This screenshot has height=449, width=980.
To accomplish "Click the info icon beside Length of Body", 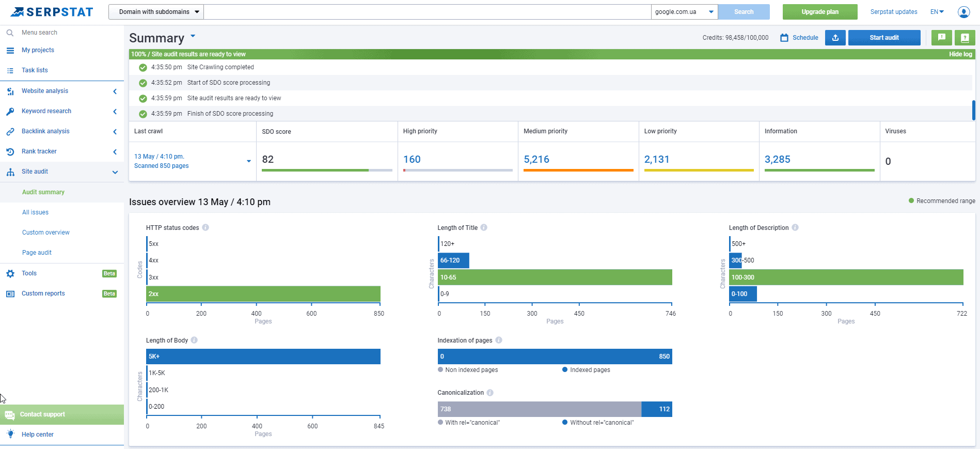I will (x=194, y=340).
